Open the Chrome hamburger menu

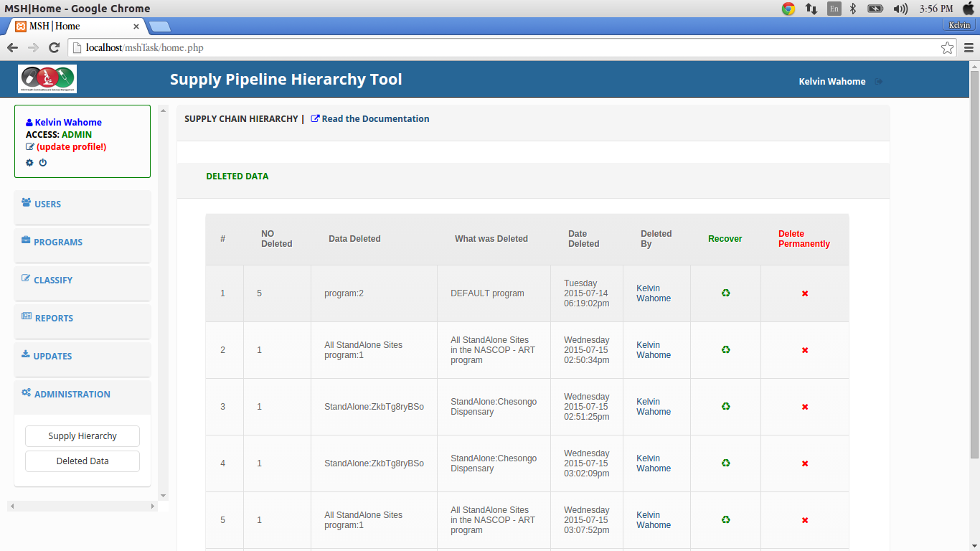point(969,47)
